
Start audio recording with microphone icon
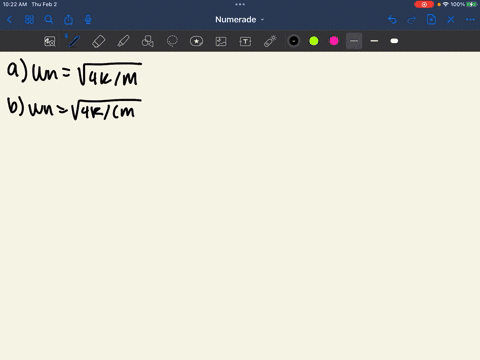pyautogui.click(x=88, y=20)
